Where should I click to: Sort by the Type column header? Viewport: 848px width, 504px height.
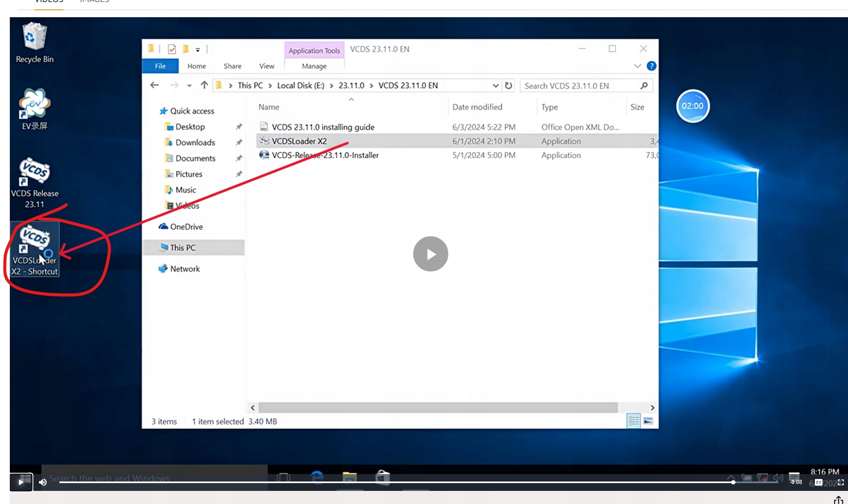click(549, 107)
